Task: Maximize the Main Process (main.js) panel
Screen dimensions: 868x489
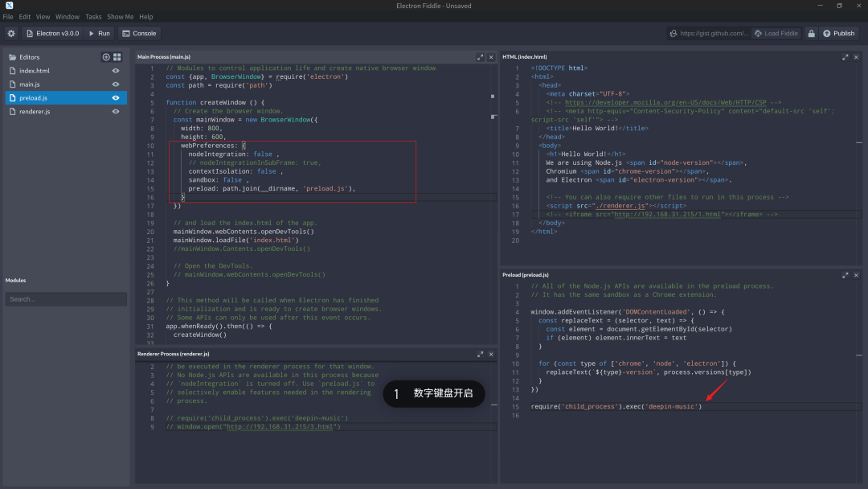Action: pos(480,57)
